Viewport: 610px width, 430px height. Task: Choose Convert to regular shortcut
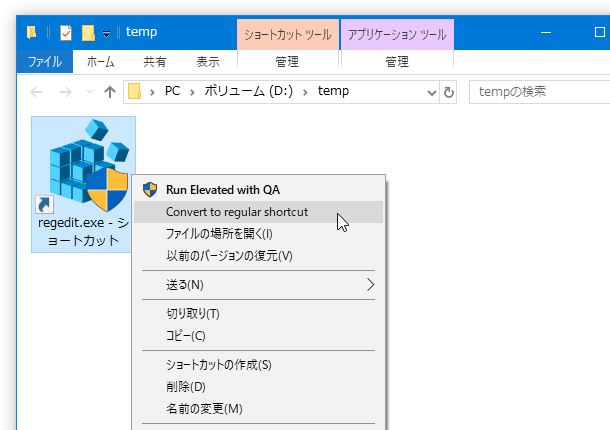pyautogui.click(x=258, y=212)
